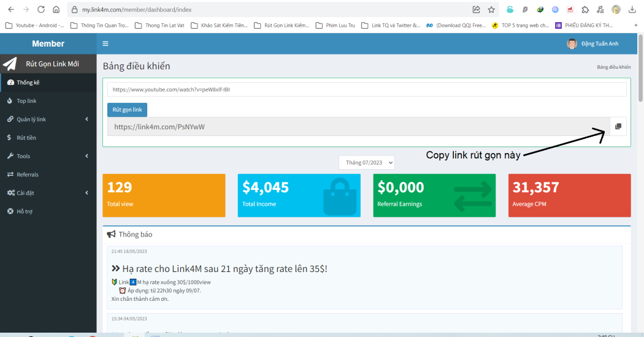The height and width of the screenshot is (337, 644).
Task: Click the browser forward arrow
Action: click(26, 9)
